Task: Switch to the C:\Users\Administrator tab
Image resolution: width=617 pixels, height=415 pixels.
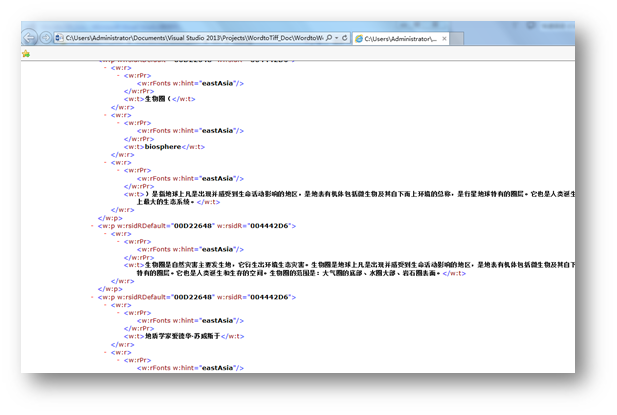Action: [401, 39]
